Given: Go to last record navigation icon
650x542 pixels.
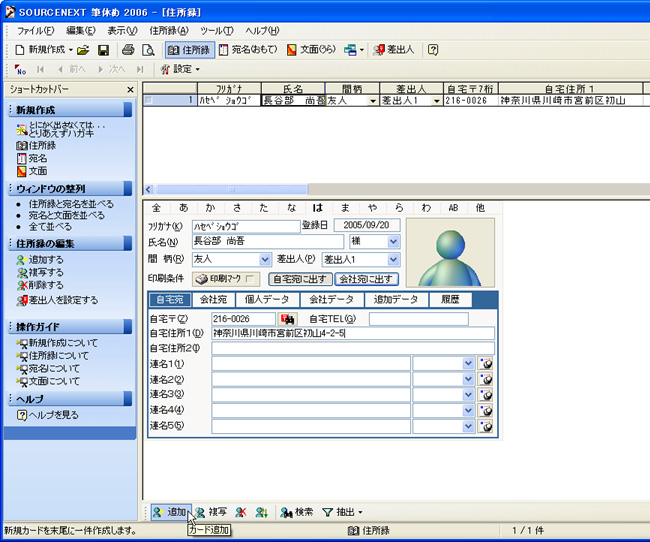Looking at the screenshot, I should tap(140, 69).
